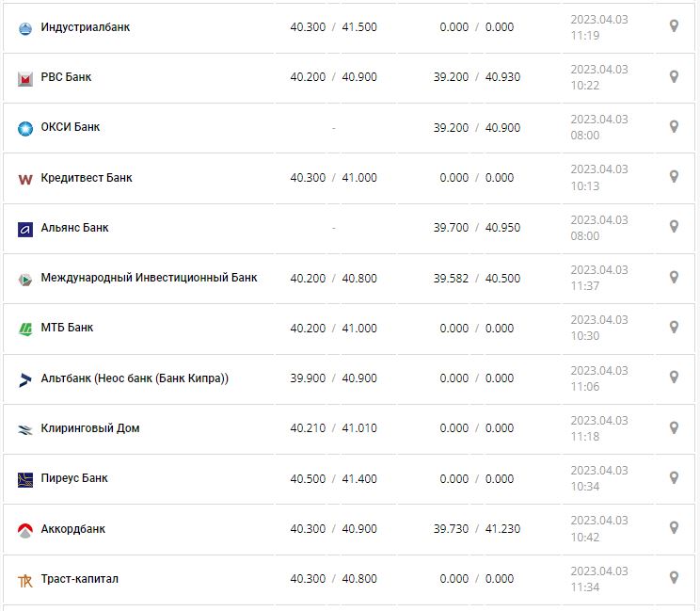
Task: Open map marker for Альянс Банк
Action: pyautogui.click(x=674, y=226)
